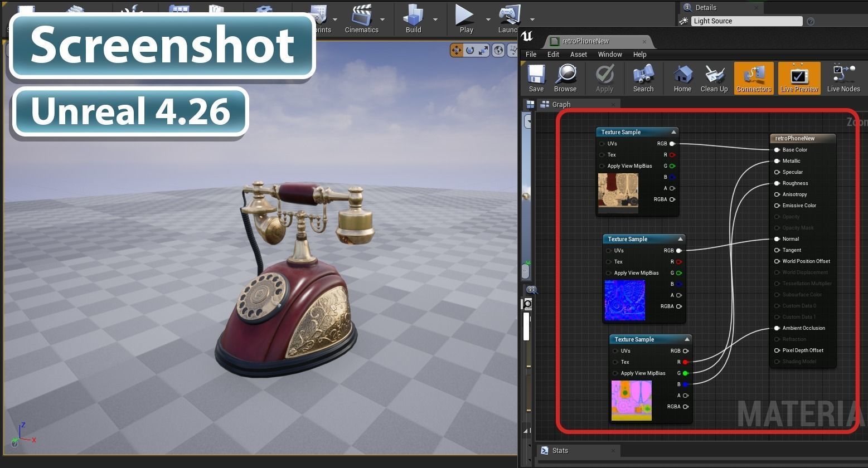
Task: Open the Build options dropdown arrow
Action: (435, 19)
